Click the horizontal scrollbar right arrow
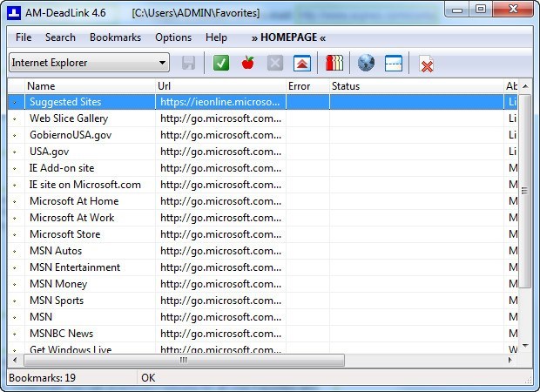Image resolution: width=540 pixels, height=392 pixels. (x=510, y=361)
